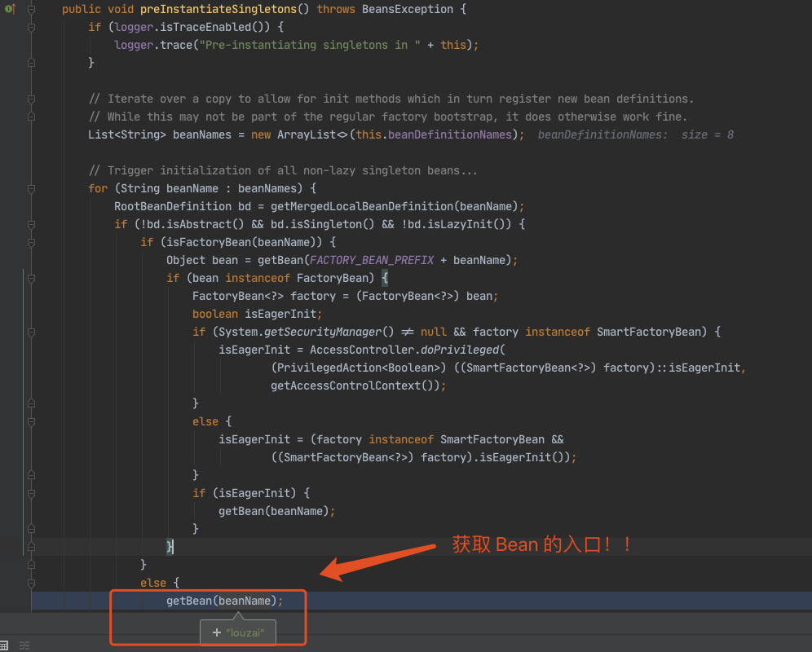This screenshot has width=812, height=652.
Task: Collapse the else block containing isEagerInit assignment
Action: click(x=31, y=421)
